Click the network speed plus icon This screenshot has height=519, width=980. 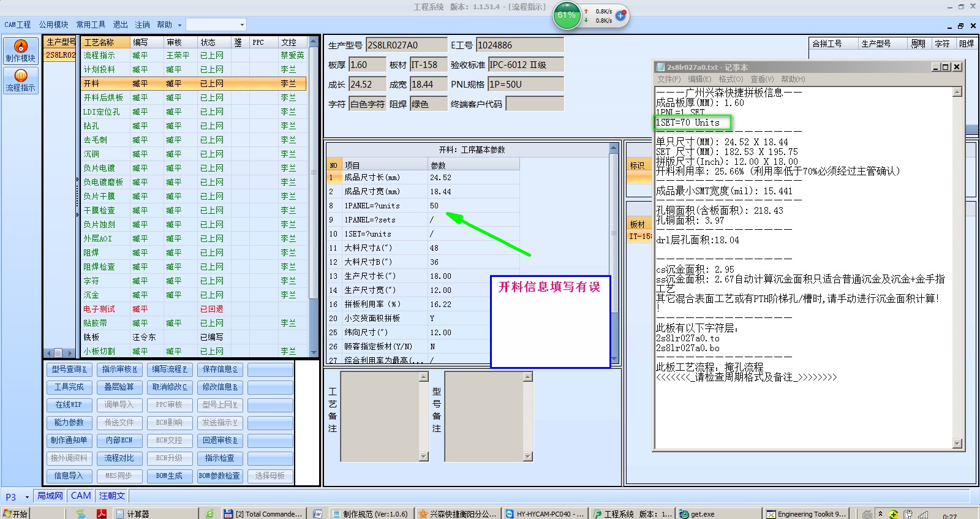[x=620, y=16]
